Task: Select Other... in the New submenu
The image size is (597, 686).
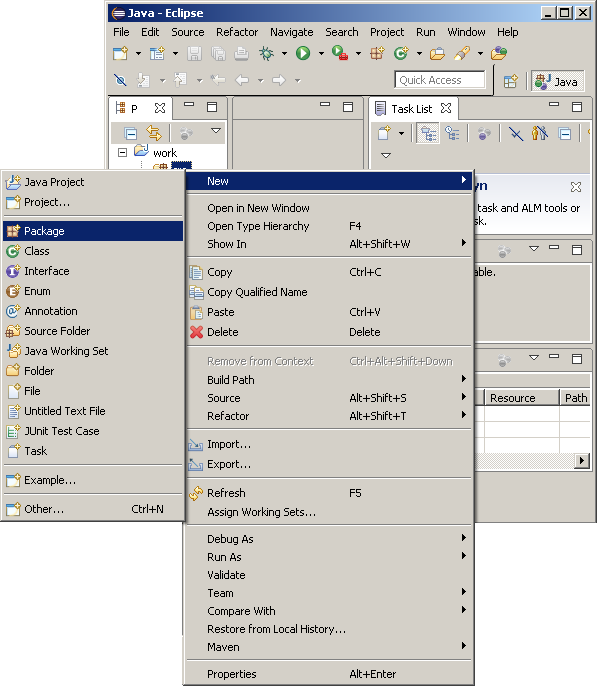Action: (93, 509)
